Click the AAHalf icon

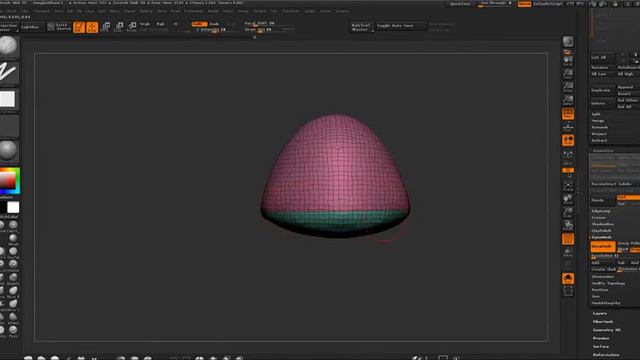pos(568,100)
